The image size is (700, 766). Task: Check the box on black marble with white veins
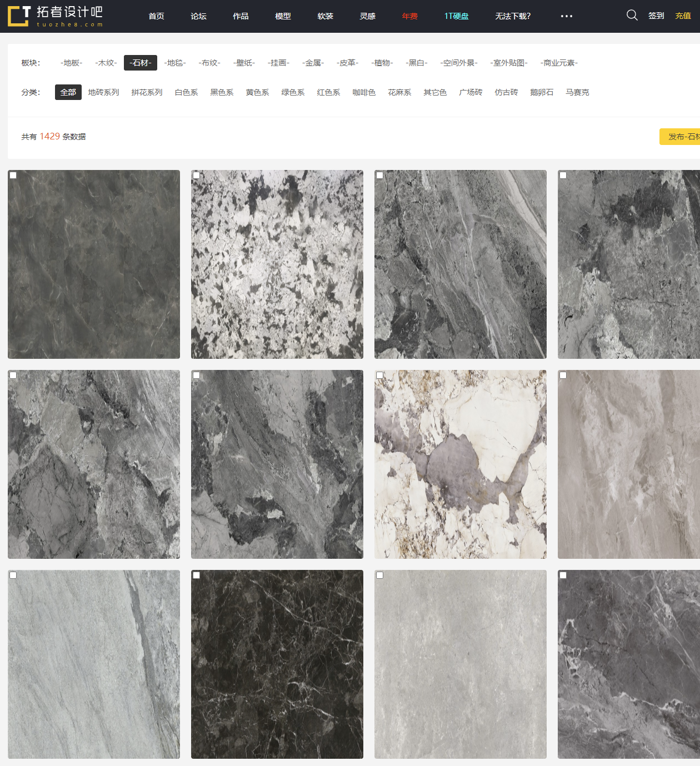[x=197, y=575]
